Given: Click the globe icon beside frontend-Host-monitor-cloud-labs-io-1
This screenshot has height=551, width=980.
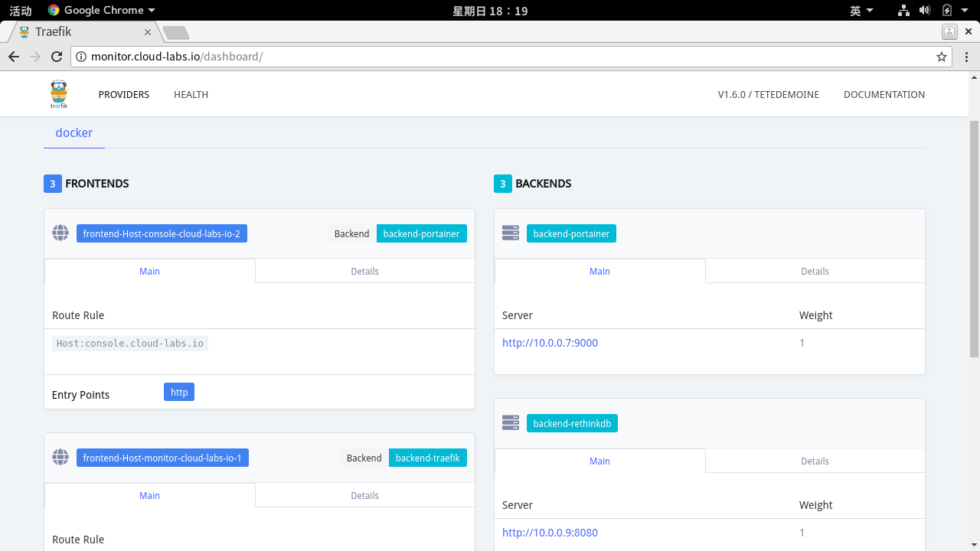Looking at the screenshot, I should (60, 458).
